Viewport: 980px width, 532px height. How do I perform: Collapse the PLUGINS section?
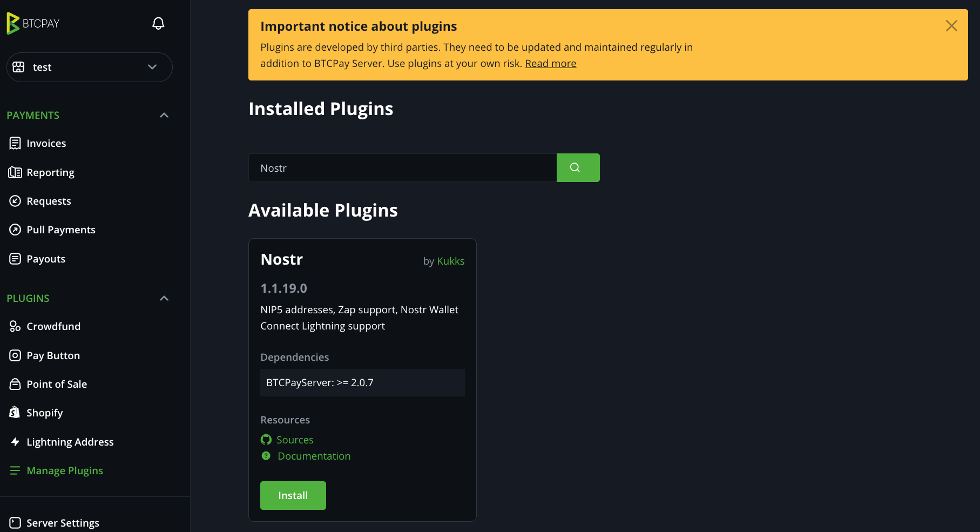(x=164, y=298)
